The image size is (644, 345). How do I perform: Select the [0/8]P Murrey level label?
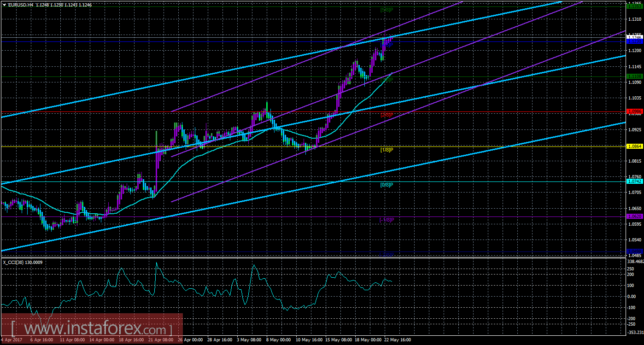coord(386,185)
